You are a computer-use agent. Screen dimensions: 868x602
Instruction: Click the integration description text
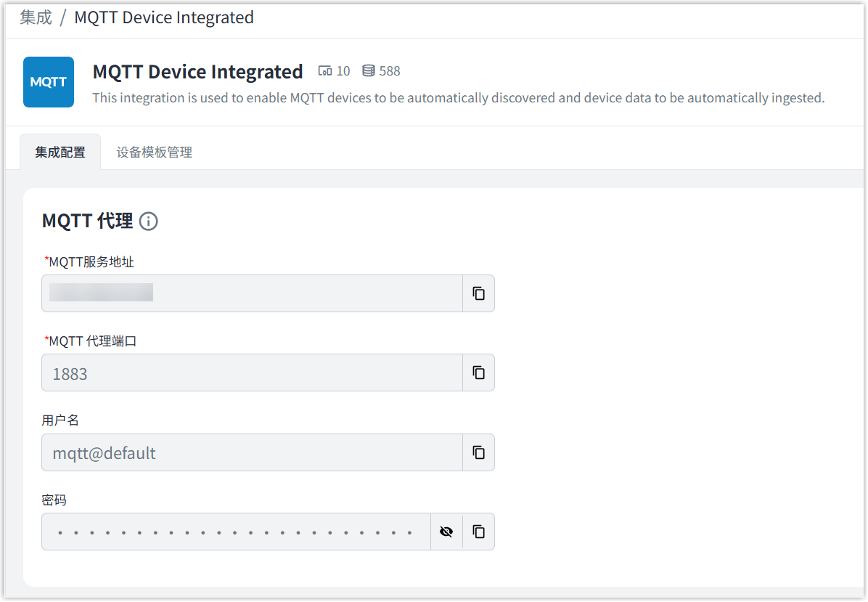click(458, 98)
